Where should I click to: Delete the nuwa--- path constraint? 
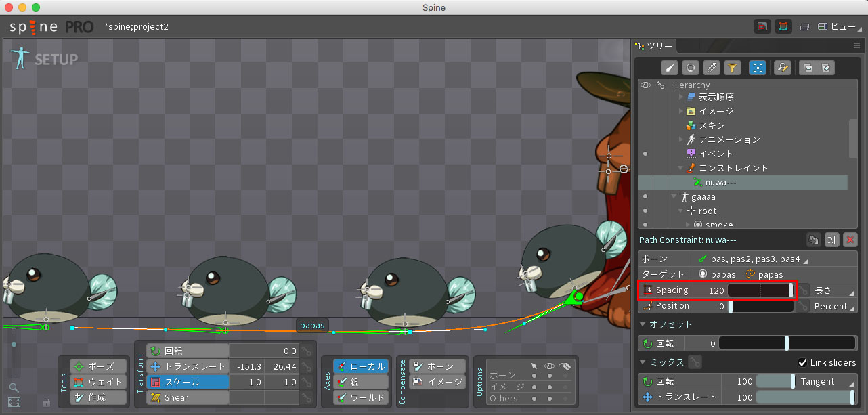pos(851,240)
